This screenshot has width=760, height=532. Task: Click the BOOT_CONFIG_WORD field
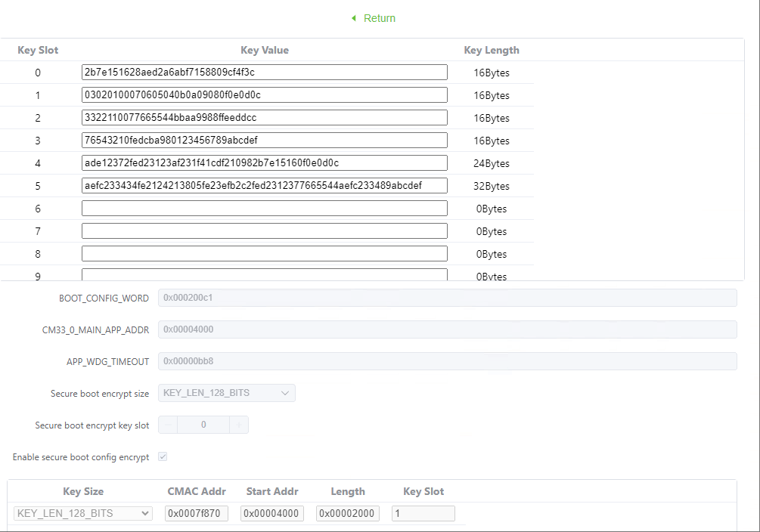447,298
